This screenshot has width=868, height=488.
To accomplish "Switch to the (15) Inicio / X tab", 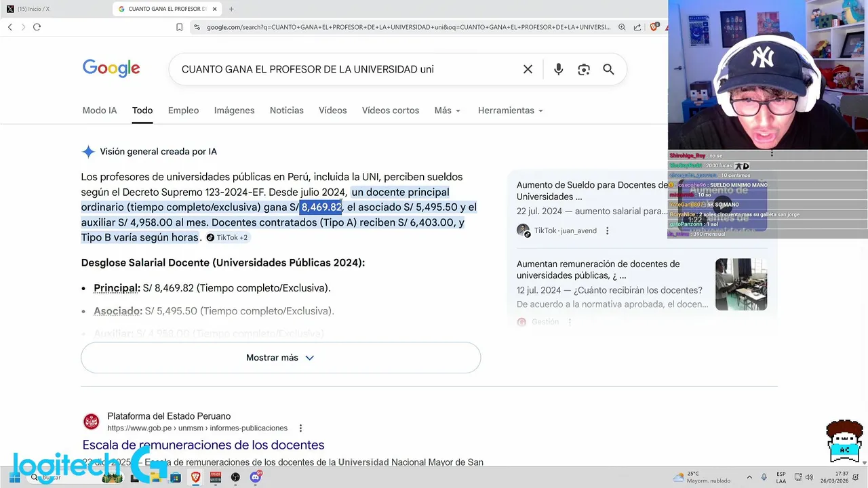I will coord(56,9).
